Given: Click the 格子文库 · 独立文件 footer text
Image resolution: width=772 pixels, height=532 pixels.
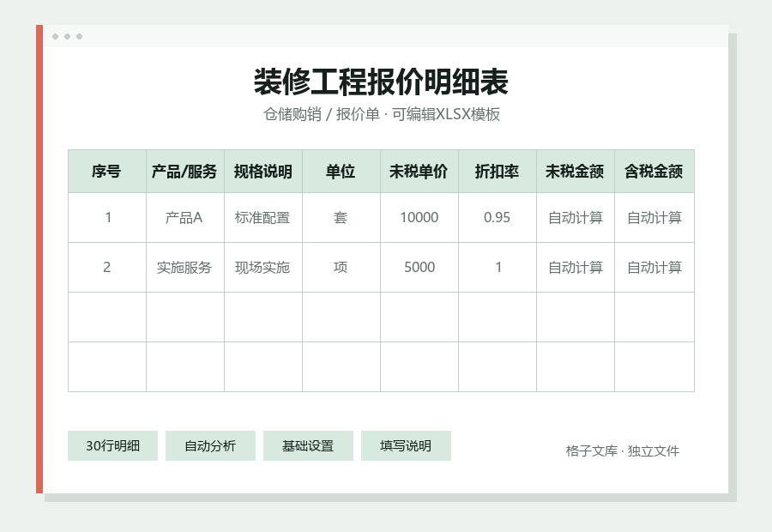Looking at the screenshot, I should tap(623, 450).
